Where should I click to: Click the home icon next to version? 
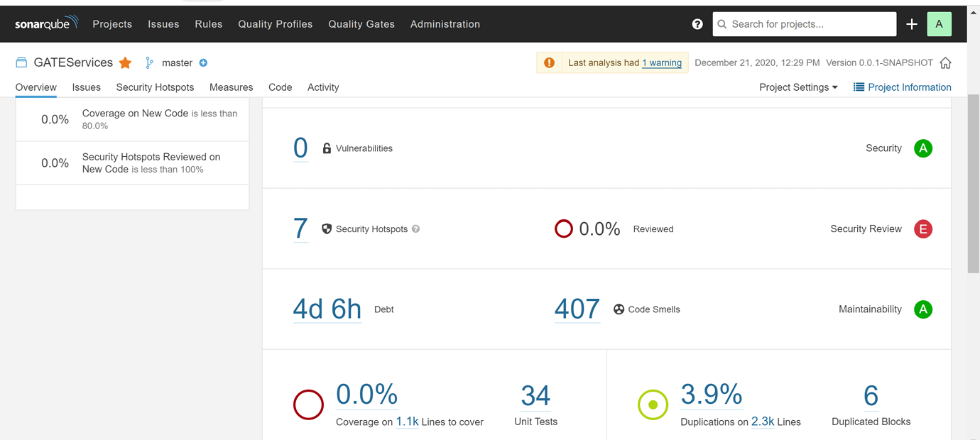click(945, 63)
